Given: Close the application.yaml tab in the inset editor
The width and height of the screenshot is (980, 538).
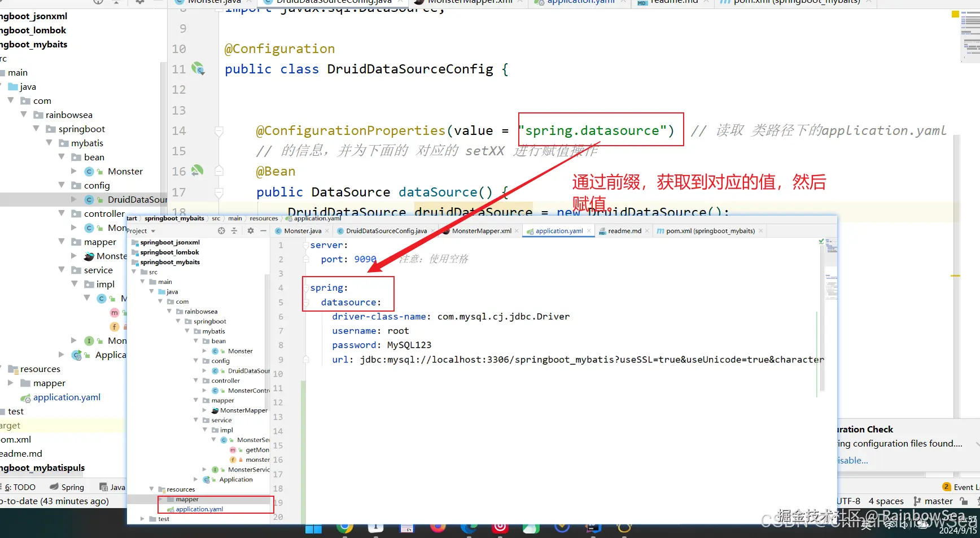Looking at the screenshot, I should (x=589, y=231).
